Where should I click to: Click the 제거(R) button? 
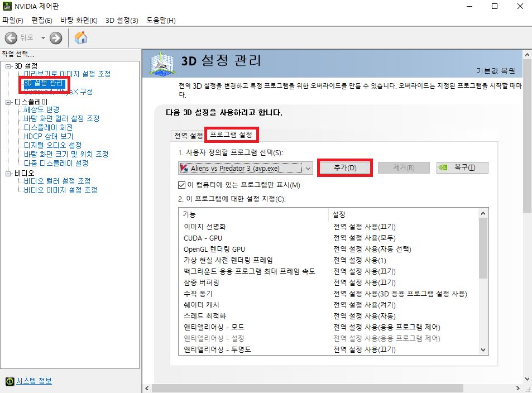(x=404, y=167)
